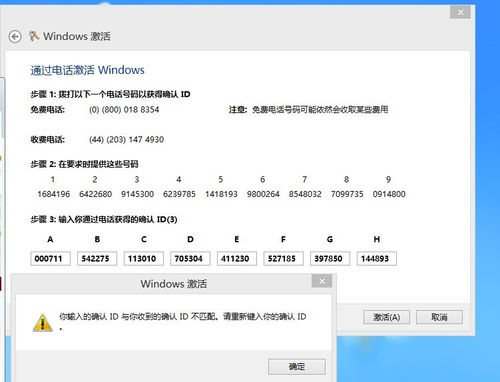Click confirmation ID field C containing 113010
The width and height of the screenshot is (500, 382).
144,258
